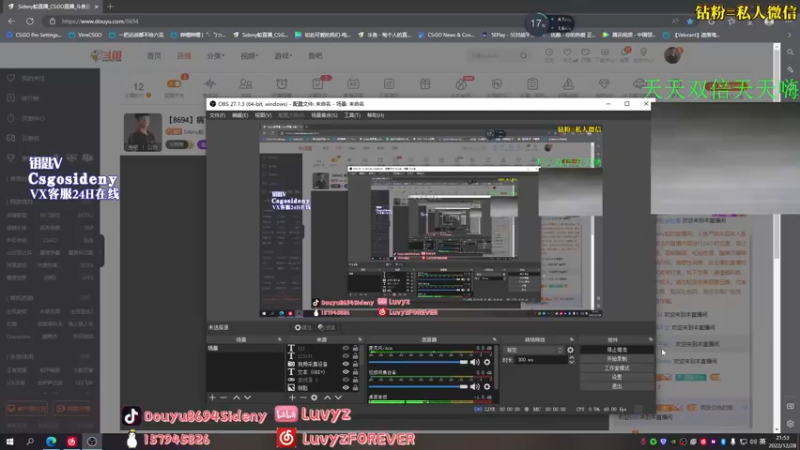Image resolution: width=800 pixels, height=450 pixels.
Task: Open Windows taskbar search
Action: point(30,441)
